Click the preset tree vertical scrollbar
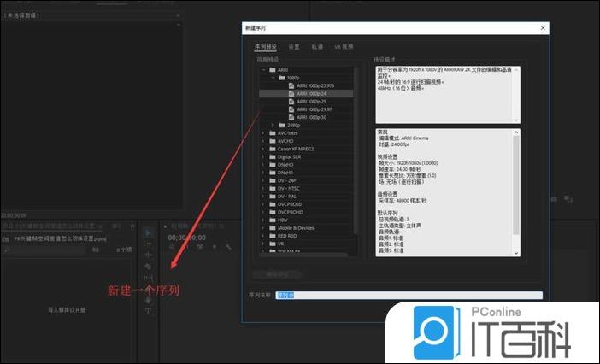Image resolution: width=600 pixels, height=364 pixels. (x=356, y=150)
